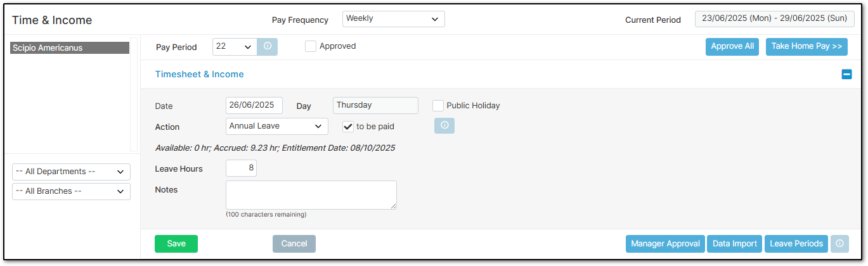This screenshot has height=266, width=868.
Task: Save the leave entry
Action: click(176, 244)
